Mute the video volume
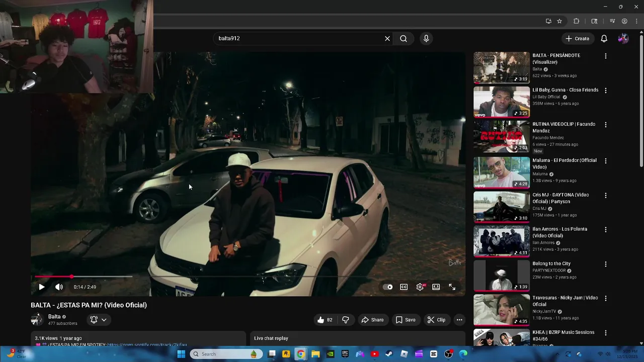Screen dimensions: 644x362 click(59, 287)
